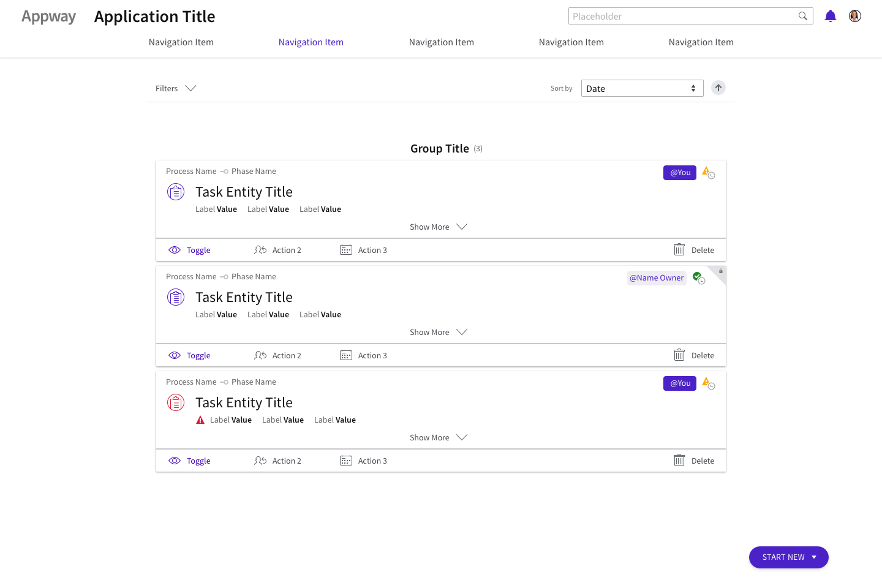This screenshot has height=588, width=882.
Task: Click the trash icon to delete the first task
Action: [679, 250]
